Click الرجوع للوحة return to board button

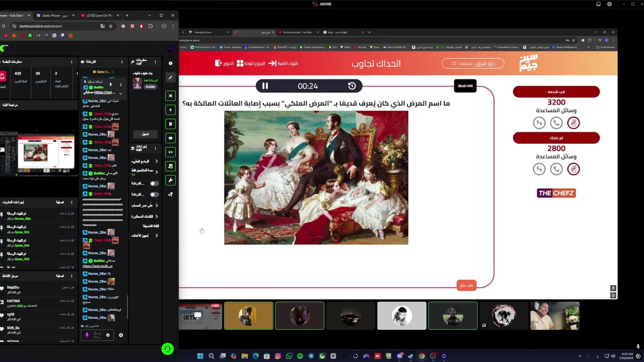[x=251, y=63]
